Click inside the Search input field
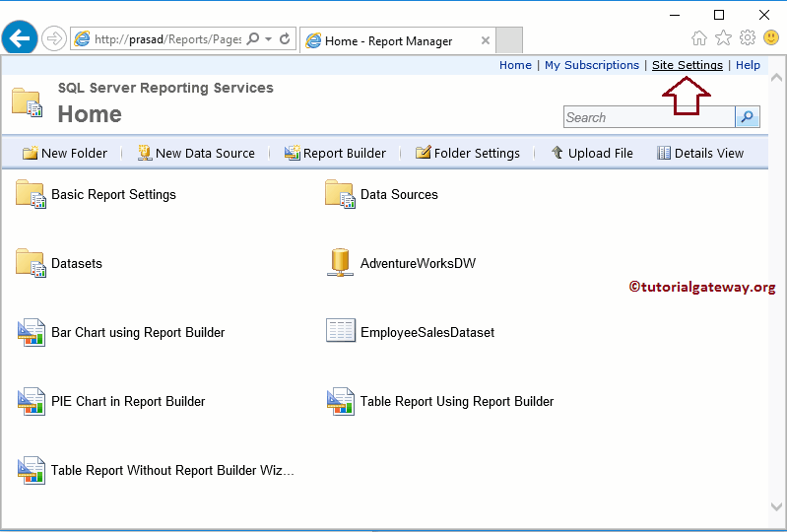This screenshot has height=532, width=787. pos(648,117)
